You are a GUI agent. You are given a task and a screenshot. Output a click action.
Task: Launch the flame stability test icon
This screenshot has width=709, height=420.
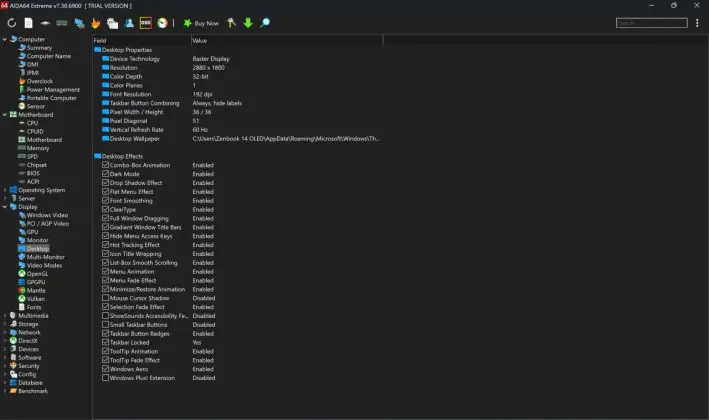[x=95, y=23]
